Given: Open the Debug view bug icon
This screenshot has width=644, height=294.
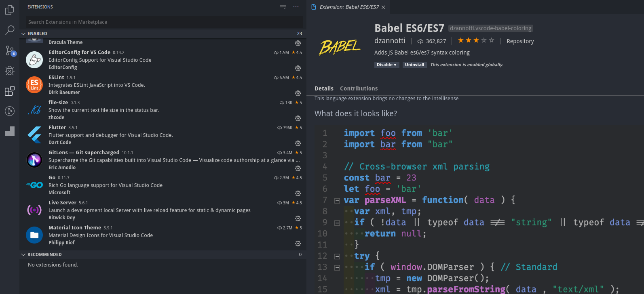Looking at the screenshot, I should click(10, 71).
